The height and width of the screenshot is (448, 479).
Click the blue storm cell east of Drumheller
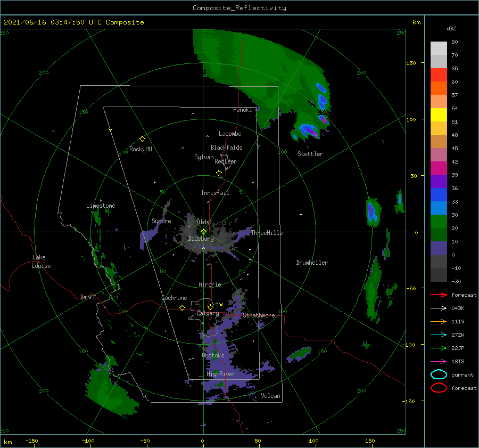pyautogui.click(x=371, y=212)
